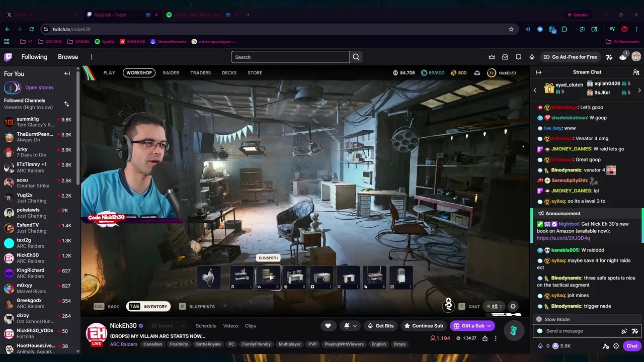644x362 pixels.
Task: Click the browser address bar
Action: (279, 29)
